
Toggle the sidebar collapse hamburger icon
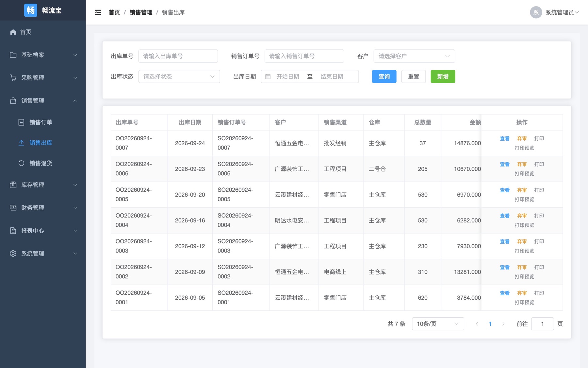coord(98,12)
